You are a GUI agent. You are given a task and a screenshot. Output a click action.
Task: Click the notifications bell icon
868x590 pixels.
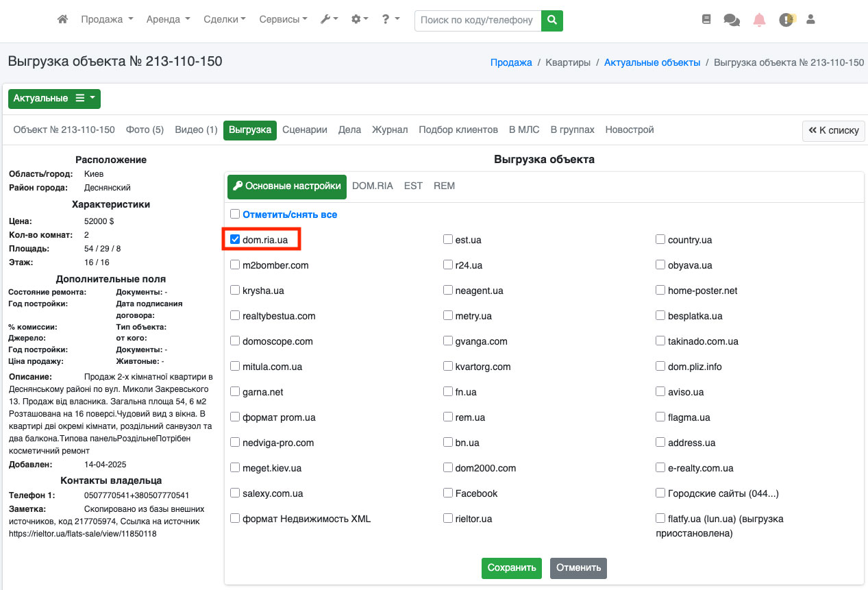tap(759, 20)
